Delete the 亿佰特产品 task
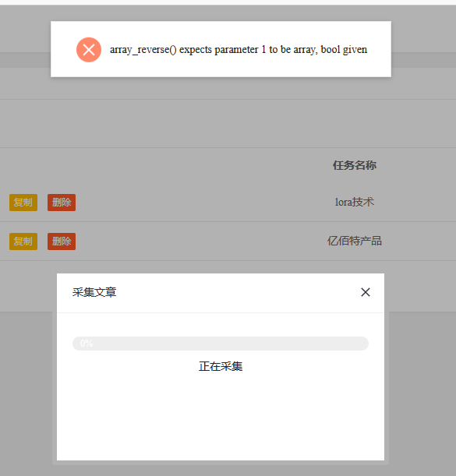Screen dimensions: 456x476 (62, 242)
